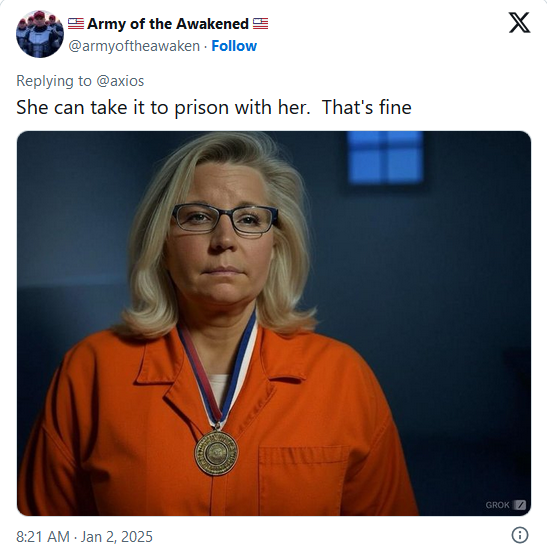
Task: Click the glasses in the attached image
Action: pyautogui.click(x=225, y=219)
